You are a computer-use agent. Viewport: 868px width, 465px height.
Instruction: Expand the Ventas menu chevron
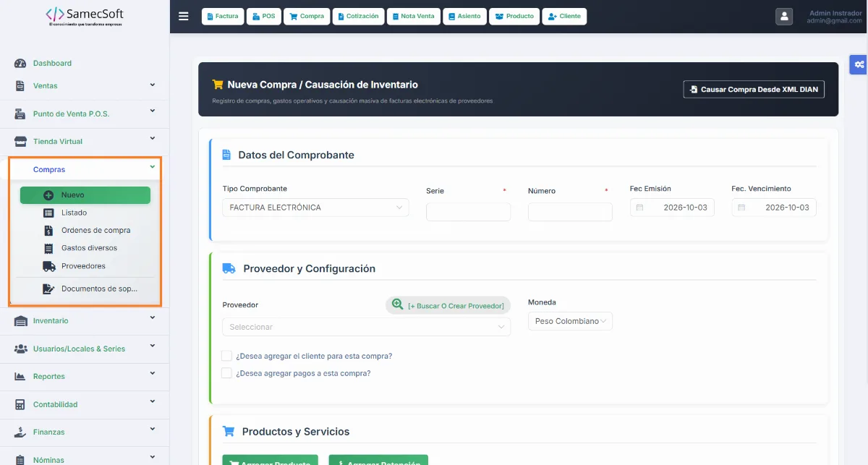pyautogui.click(x=153, y=85)
